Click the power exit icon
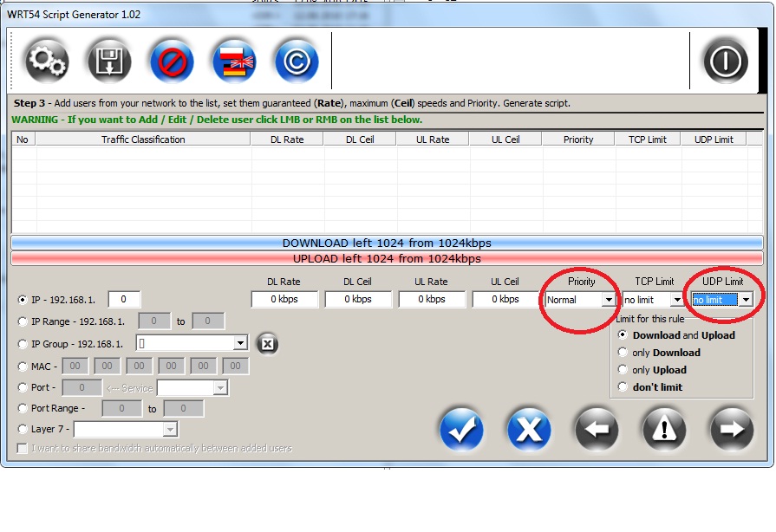This screenshot has width=776, height=532. tap(726, 62)
